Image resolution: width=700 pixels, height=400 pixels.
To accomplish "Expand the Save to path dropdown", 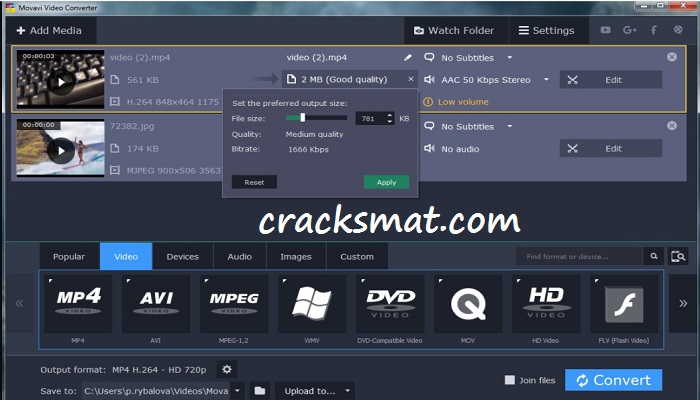I will point(238,391).
